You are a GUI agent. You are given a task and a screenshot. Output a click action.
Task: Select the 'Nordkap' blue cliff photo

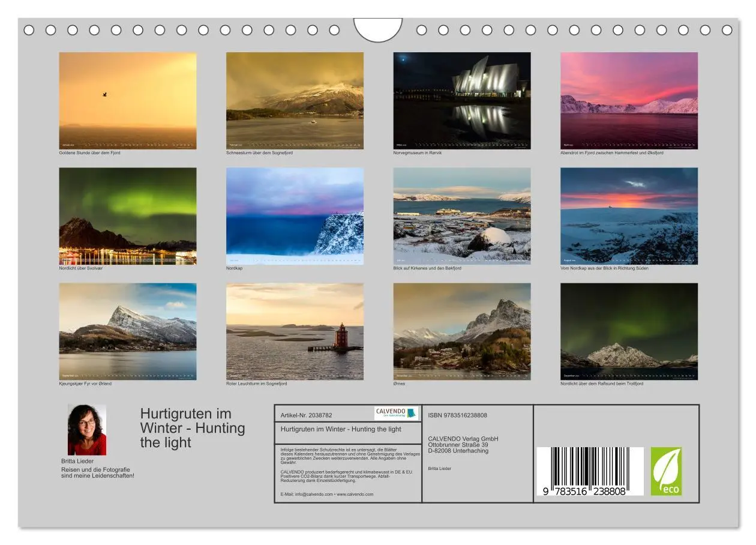pos(295,216)
